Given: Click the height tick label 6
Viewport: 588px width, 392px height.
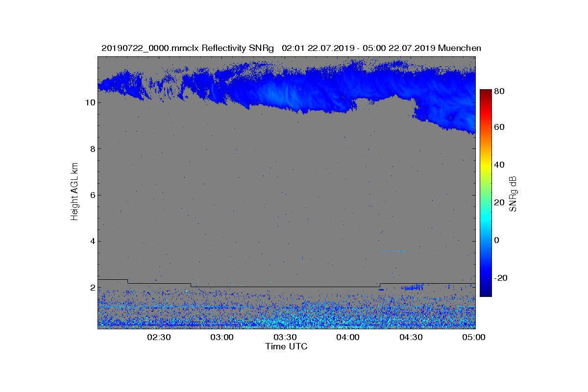Looking at the screenshot, I should tap(93, 195).
